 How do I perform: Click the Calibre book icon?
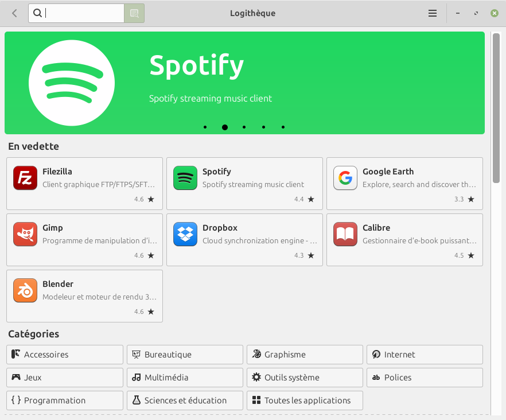pos(345,234)
